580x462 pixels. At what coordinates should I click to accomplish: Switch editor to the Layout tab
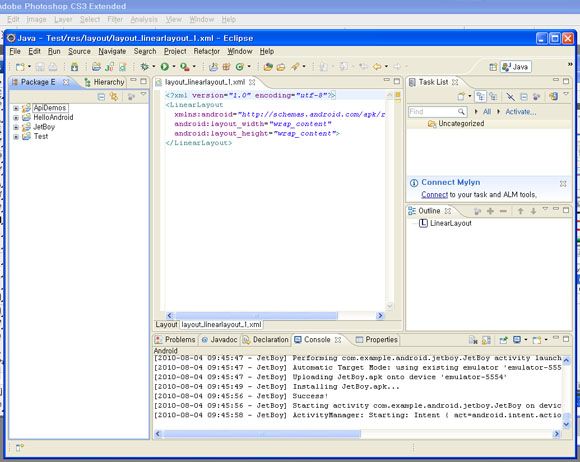[166, 324]
